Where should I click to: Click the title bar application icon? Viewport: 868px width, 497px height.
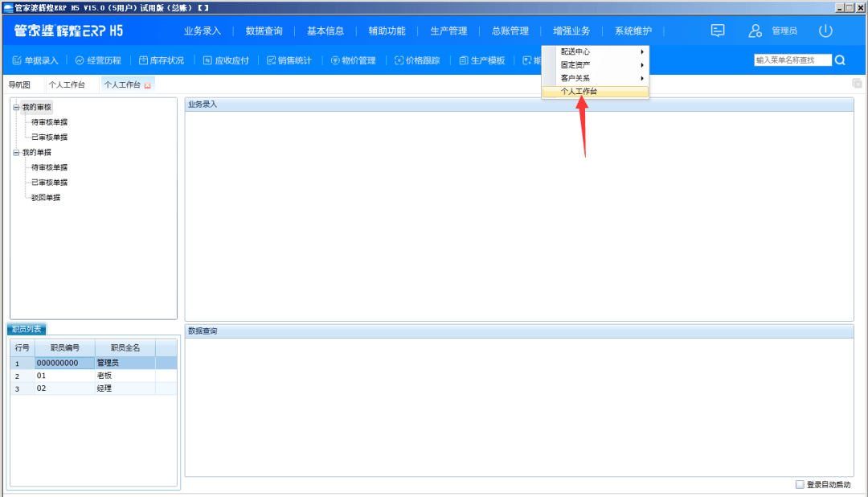tap(8, 8)
